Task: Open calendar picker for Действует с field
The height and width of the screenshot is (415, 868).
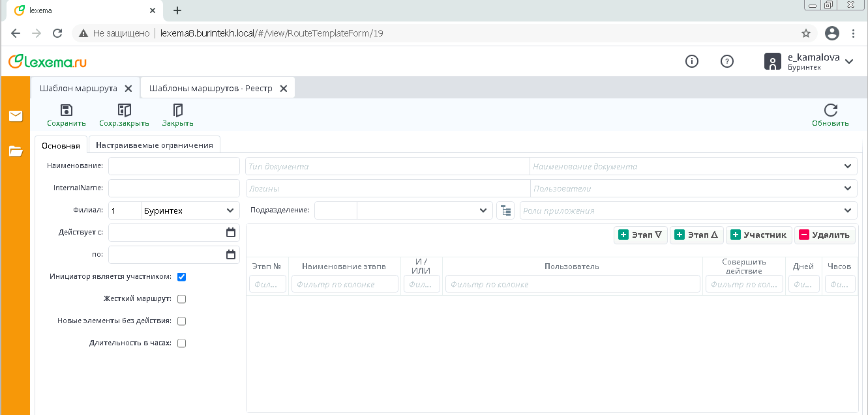Action: 230,233
